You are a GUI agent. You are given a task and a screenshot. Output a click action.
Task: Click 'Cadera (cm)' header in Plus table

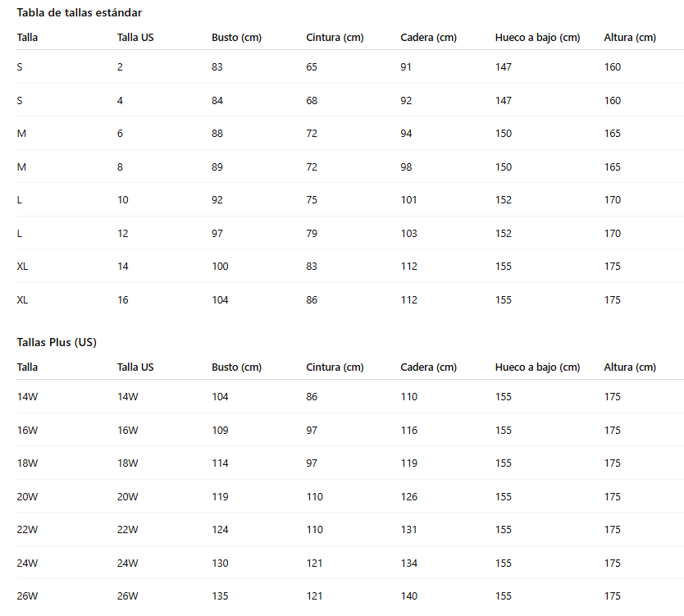[428, 367]
